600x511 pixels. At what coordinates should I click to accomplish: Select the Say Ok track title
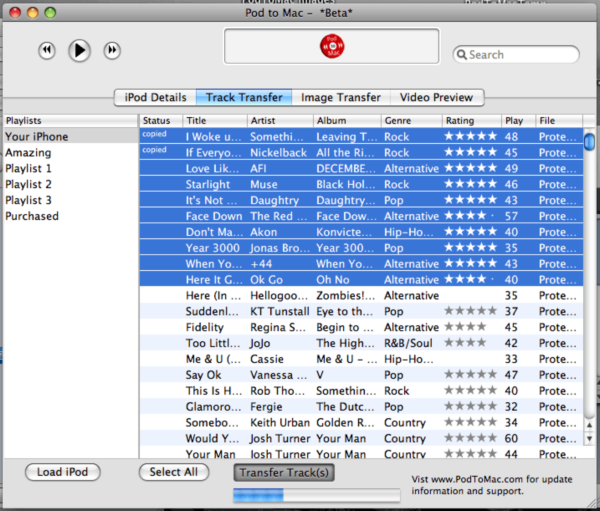coord(203,375)
